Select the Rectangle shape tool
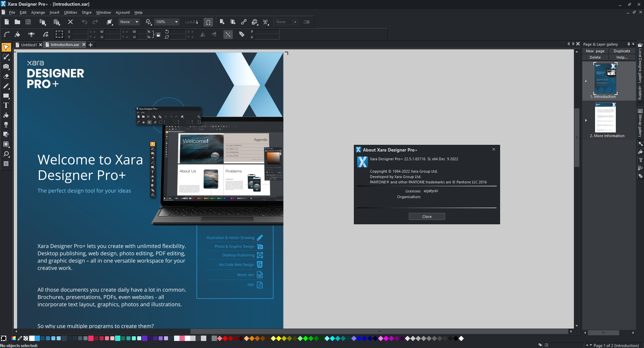The height and width of the screenshot is (348, 644). tap(6, 96)
